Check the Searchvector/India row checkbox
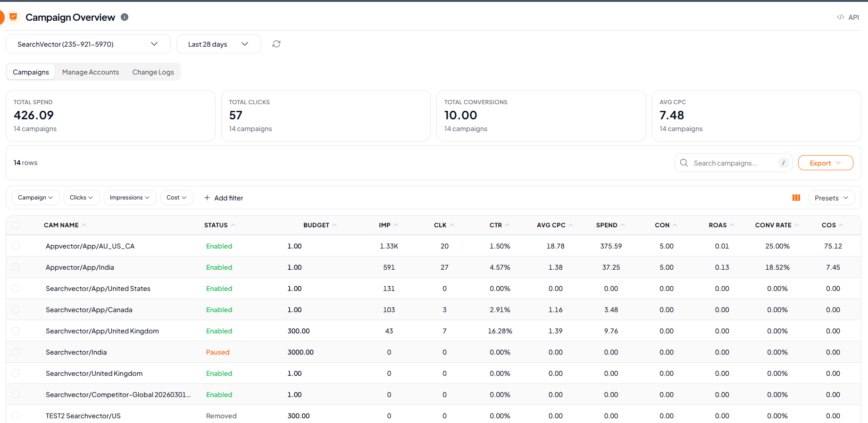 (16, 352)
